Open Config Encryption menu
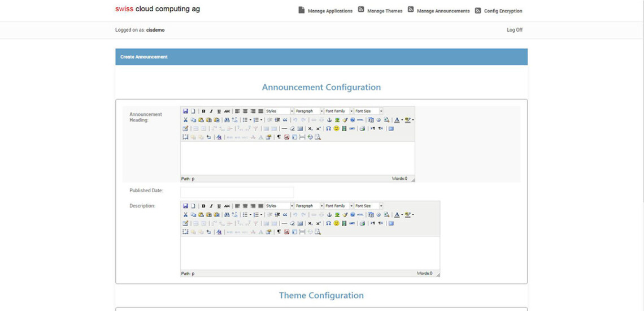 (499, 11)
